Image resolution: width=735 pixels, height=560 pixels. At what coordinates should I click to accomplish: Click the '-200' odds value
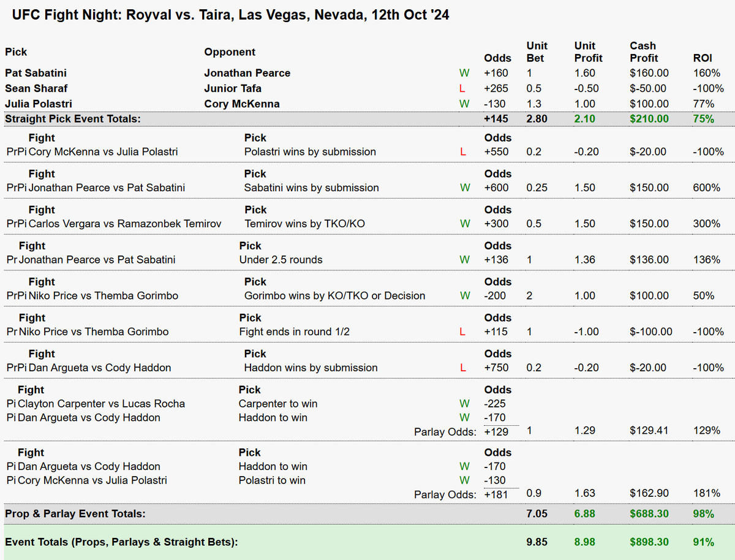496,295
